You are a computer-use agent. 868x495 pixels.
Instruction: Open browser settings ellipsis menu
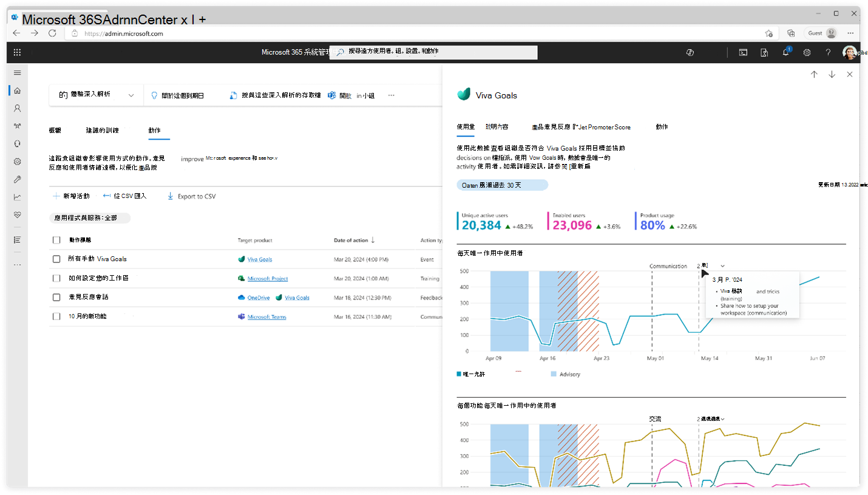point(850,33)
